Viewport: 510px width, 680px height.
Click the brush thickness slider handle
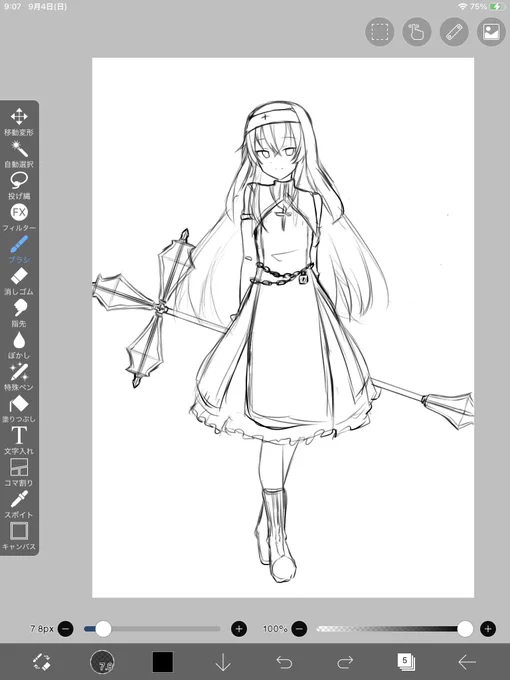point(103,628)
